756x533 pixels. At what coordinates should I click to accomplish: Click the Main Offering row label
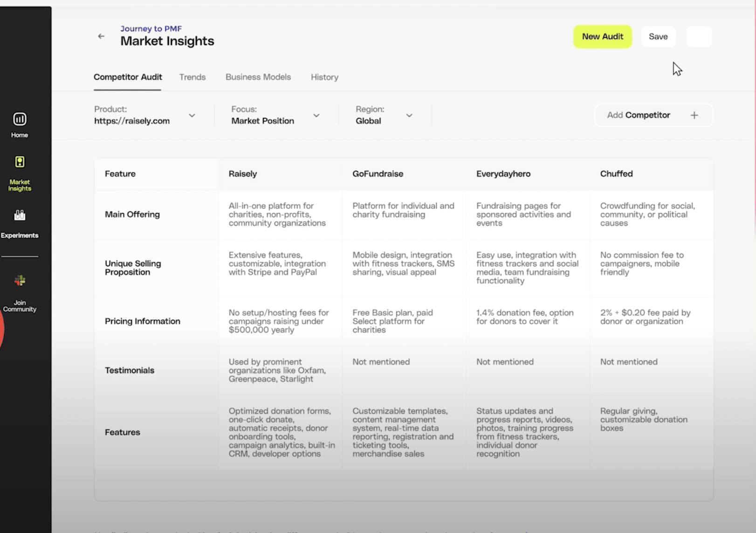tap(132, 215)
